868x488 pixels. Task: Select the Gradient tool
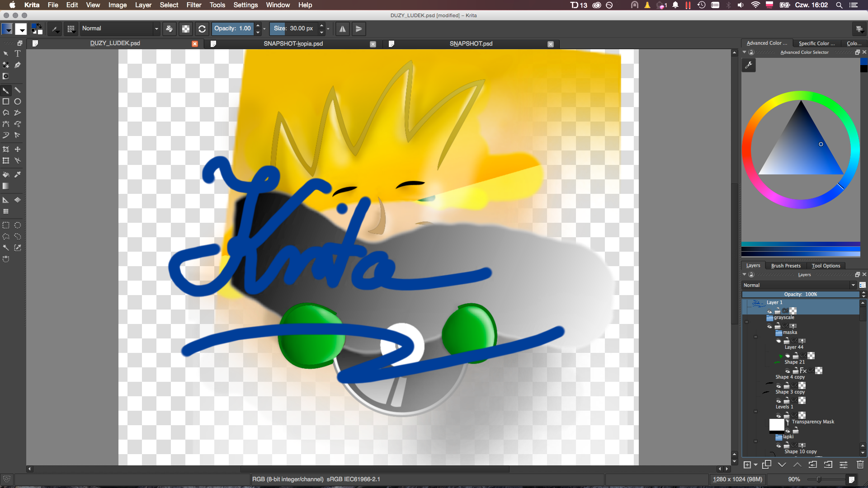[6, 186]
